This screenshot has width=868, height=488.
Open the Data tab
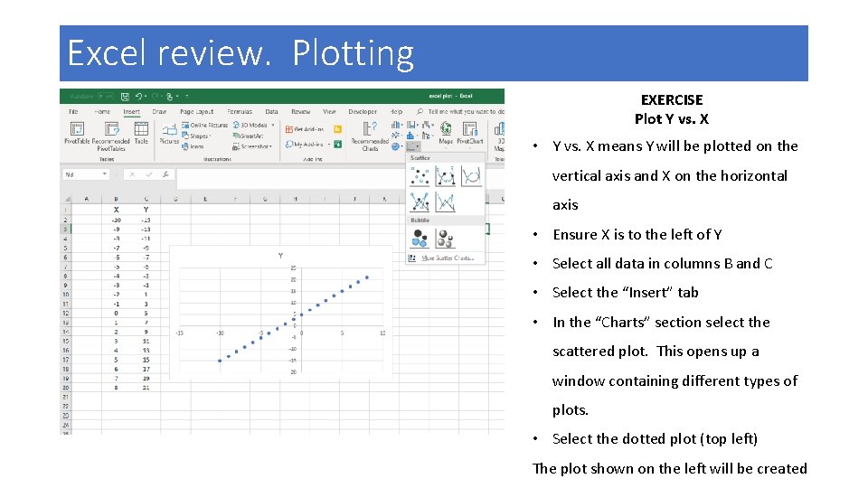click(x=271, y=112)
